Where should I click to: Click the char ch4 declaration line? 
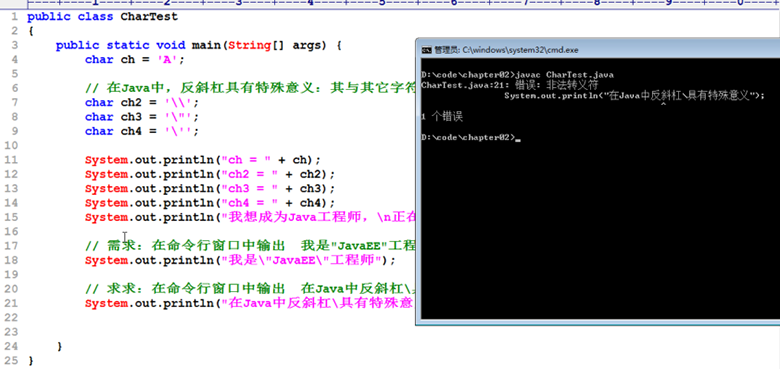click(142, 131)
